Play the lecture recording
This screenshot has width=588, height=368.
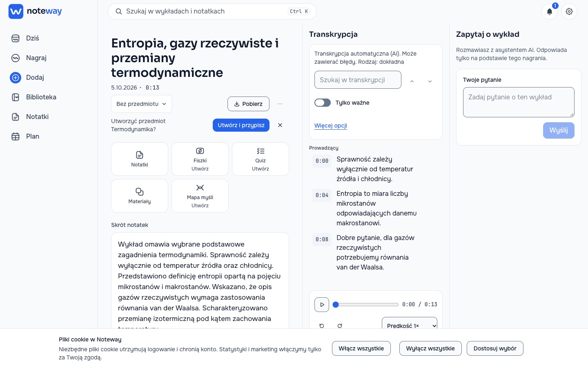click(322, 305)
